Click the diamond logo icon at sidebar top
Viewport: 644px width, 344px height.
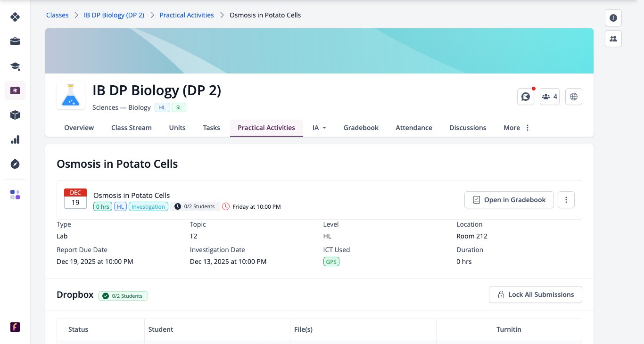pyautogui.click(x=15, y=17)
